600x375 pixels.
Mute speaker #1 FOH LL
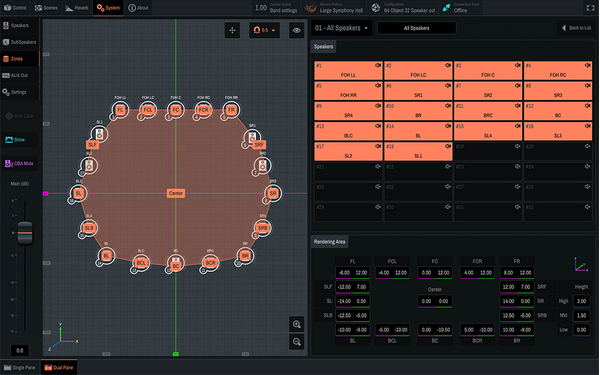378,65
